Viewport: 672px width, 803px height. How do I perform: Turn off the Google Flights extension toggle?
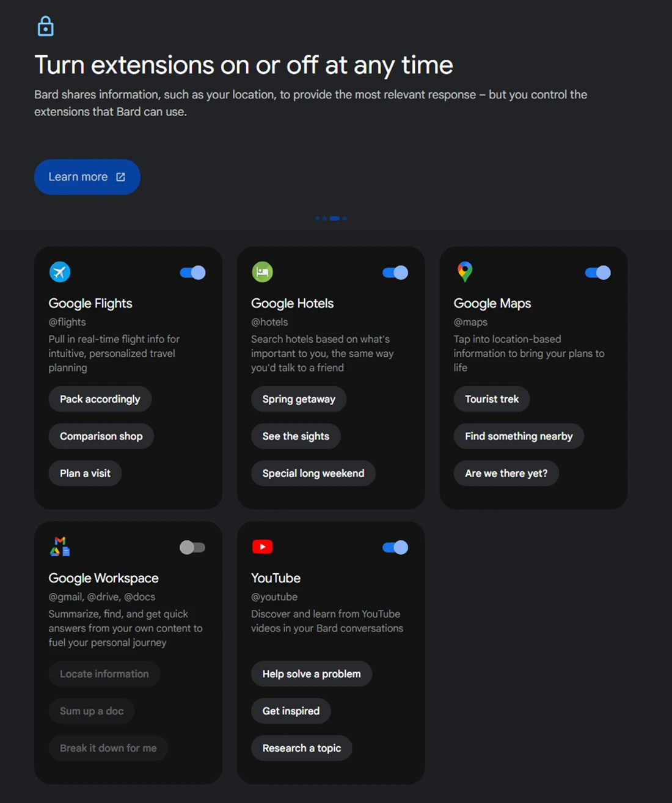[192, 273]
